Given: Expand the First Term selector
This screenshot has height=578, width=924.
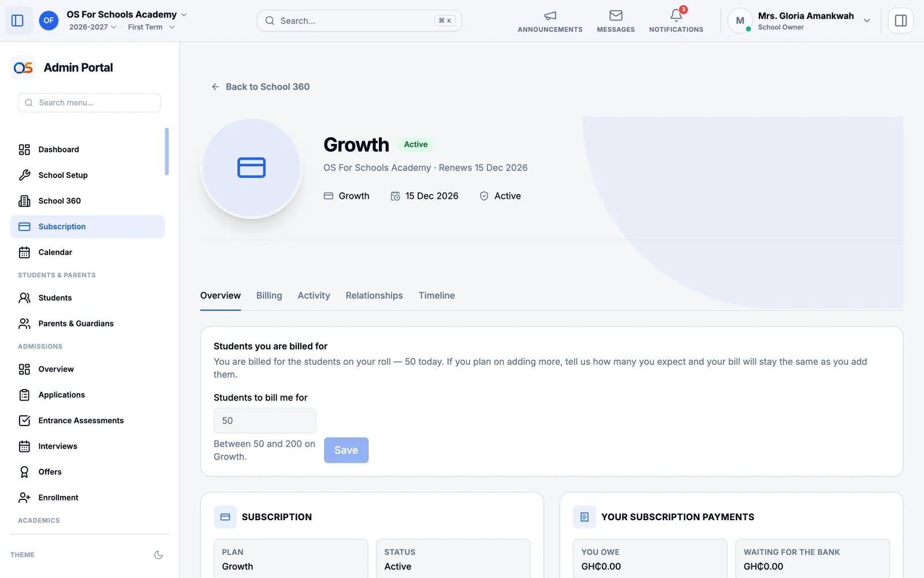Looking at the screenshot, I should (x=151, y=27).
